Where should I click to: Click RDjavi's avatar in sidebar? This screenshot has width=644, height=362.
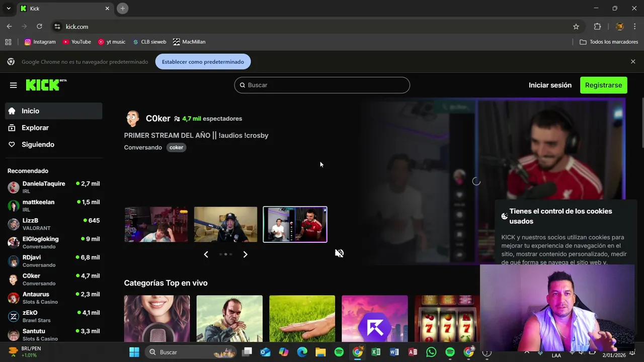pyautogui.click(x=14, y=261)
